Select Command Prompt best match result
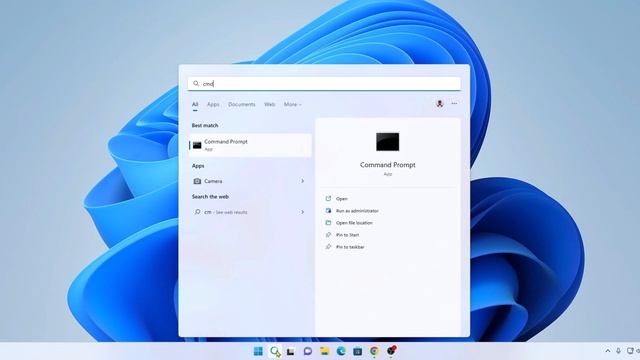 (x=250, y=145)
